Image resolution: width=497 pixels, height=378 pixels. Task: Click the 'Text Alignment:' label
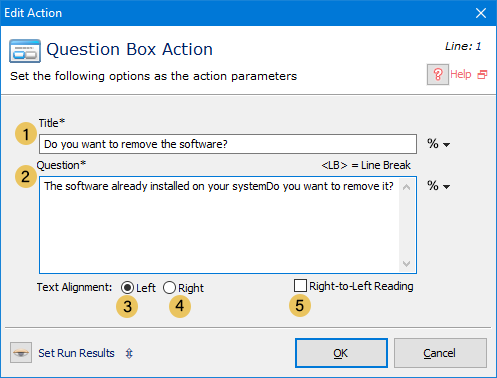74,287
